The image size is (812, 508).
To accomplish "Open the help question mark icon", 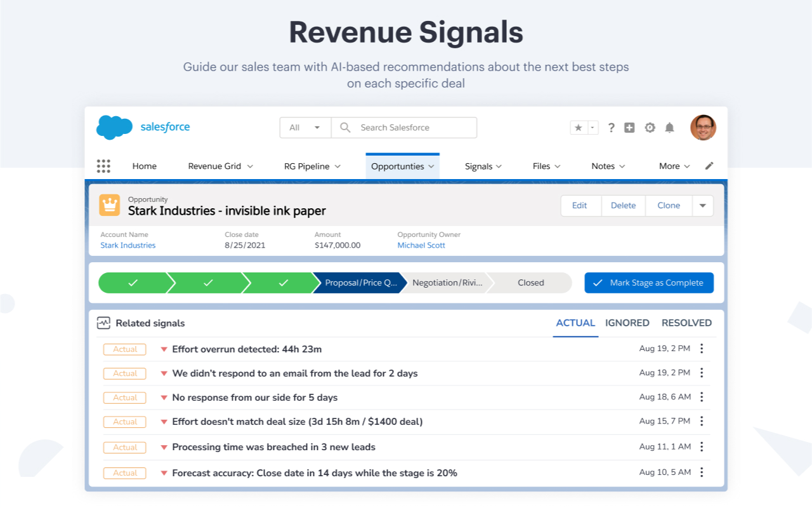I will click(611, 128).
